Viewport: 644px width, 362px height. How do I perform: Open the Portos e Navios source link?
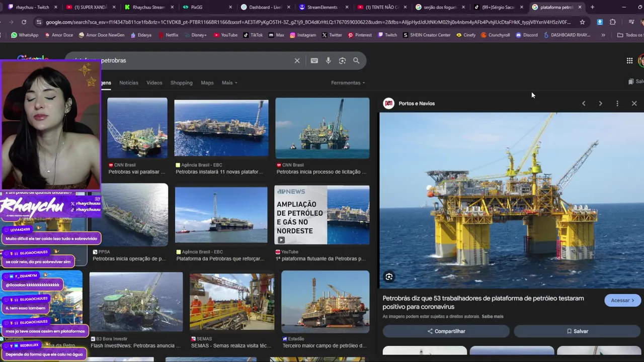(416, 103)
